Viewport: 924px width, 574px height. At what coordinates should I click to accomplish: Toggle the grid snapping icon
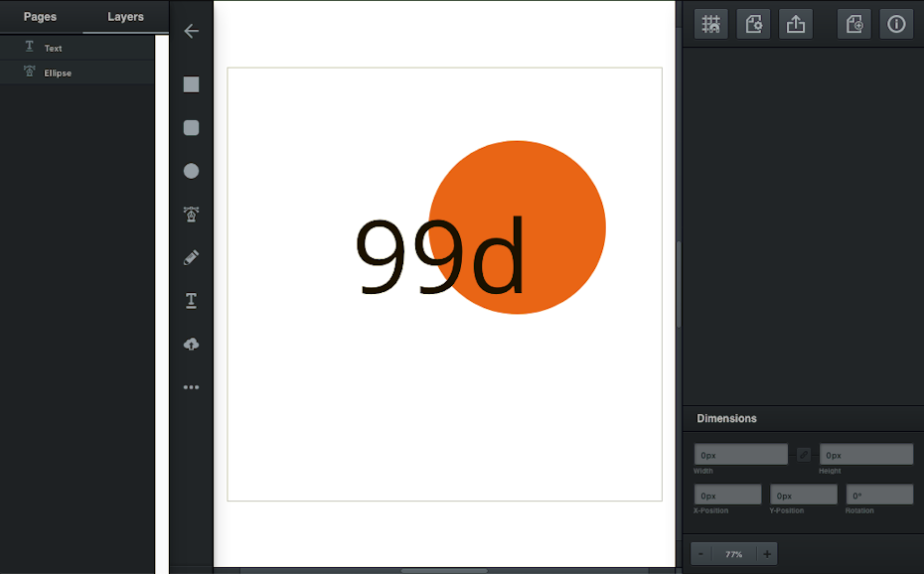click(x=710, y=25)
